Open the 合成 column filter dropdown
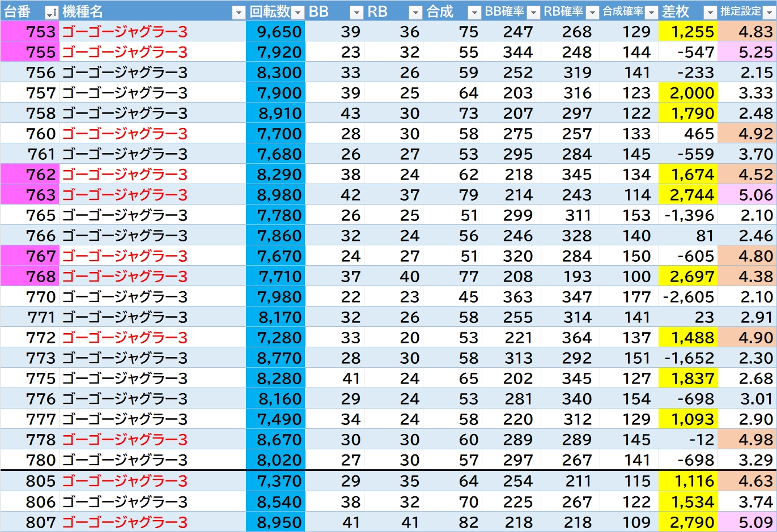 (474, 12)
